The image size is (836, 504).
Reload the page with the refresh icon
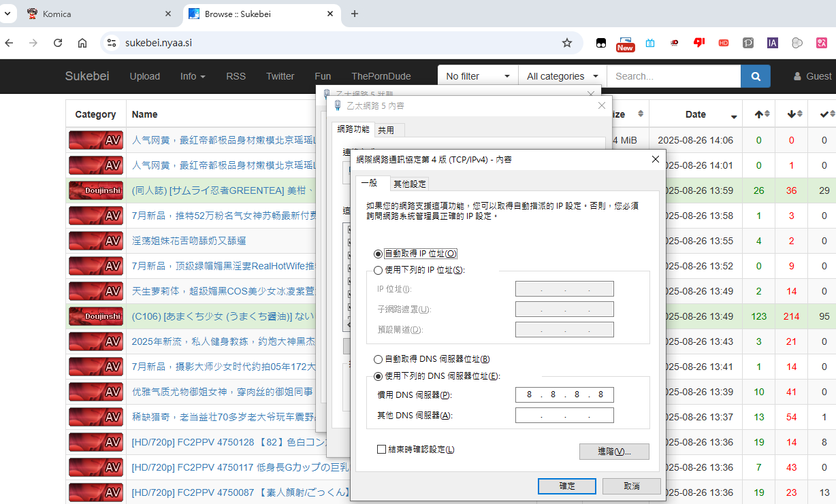tap(58, 43)
